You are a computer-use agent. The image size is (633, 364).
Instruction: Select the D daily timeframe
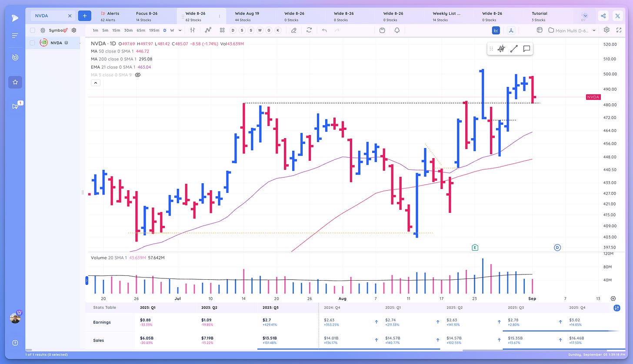pos(165,30)
